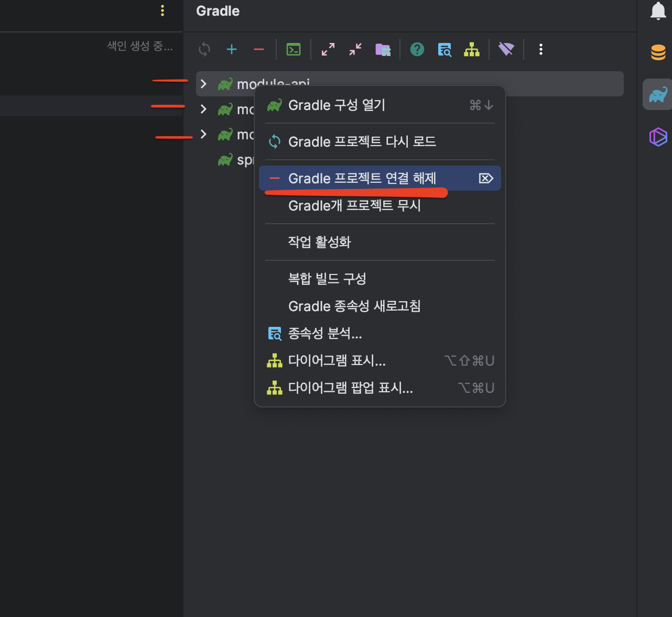The width and height of the screenshot is (672, 617).
Task: Select 작업 활성화 in context menu
Action: point(380,242)
